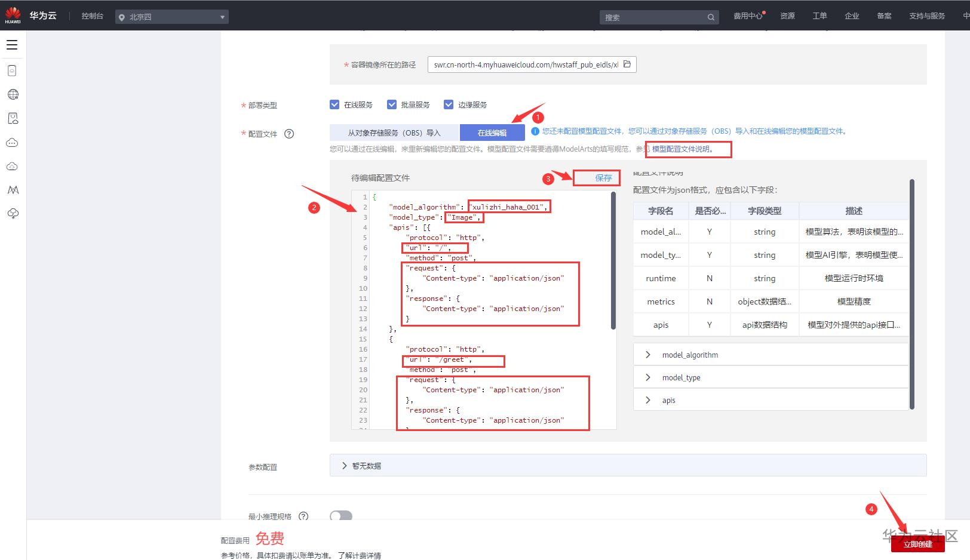970x560 pixels.
Task: Open the 资源 menu
Action: tap(787, 16)
